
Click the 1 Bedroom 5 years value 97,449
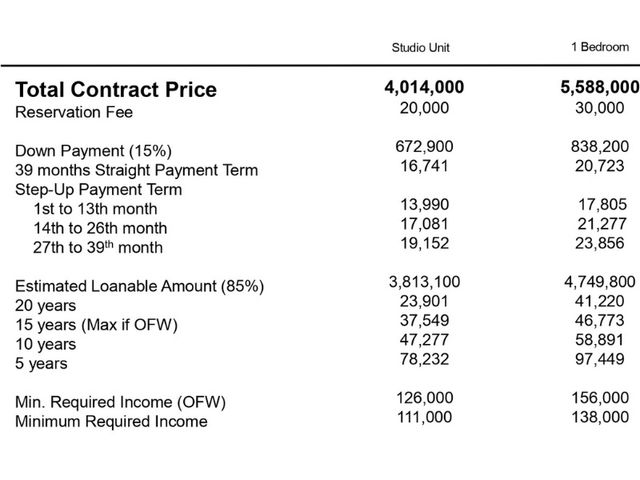click(x=600, y=359)
